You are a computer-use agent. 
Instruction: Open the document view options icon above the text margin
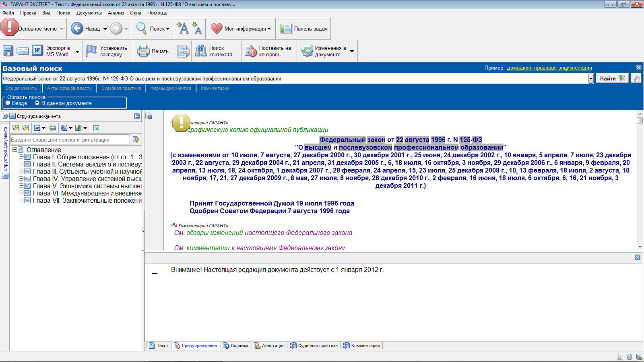point(149,116)
